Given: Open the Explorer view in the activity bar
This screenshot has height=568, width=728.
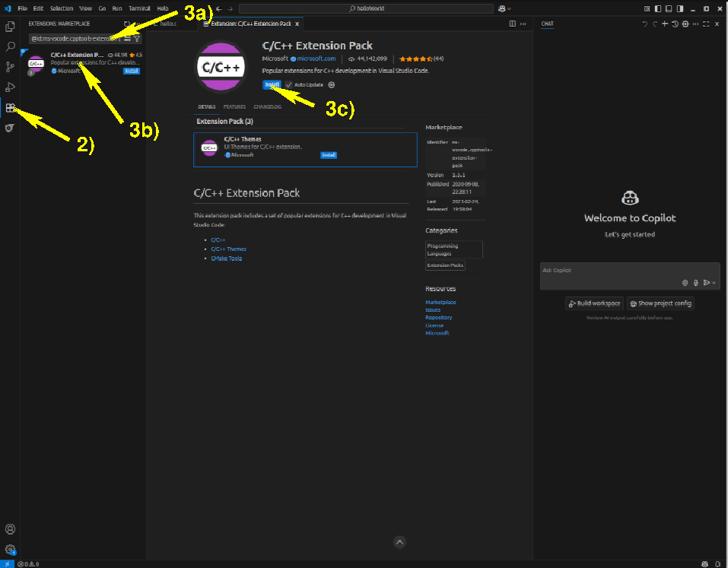Looking at the screenshot, I should [x=10, y=27].
